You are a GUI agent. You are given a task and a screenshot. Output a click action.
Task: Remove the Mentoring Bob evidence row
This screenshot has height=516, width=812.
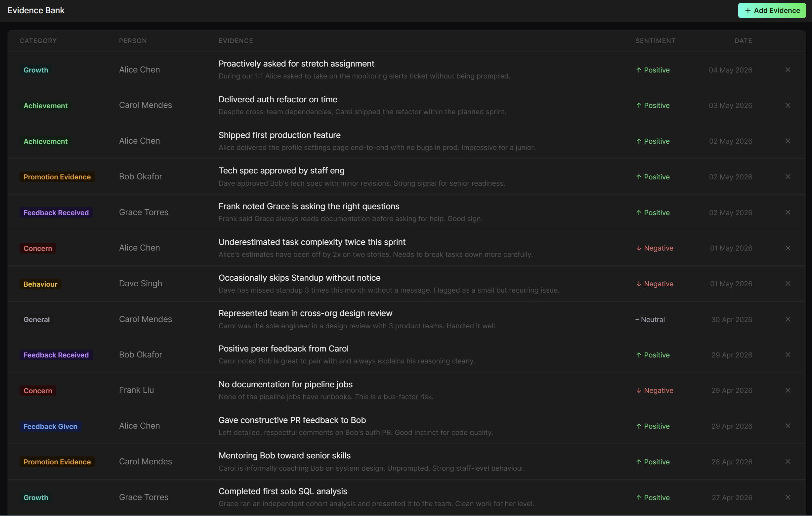(788, 462)
